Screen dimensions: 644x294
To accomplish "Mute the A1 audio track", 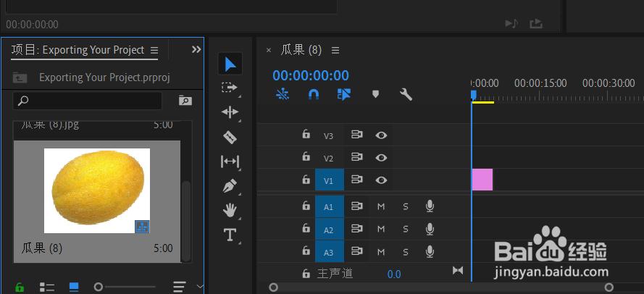I will tap(381, 207).
